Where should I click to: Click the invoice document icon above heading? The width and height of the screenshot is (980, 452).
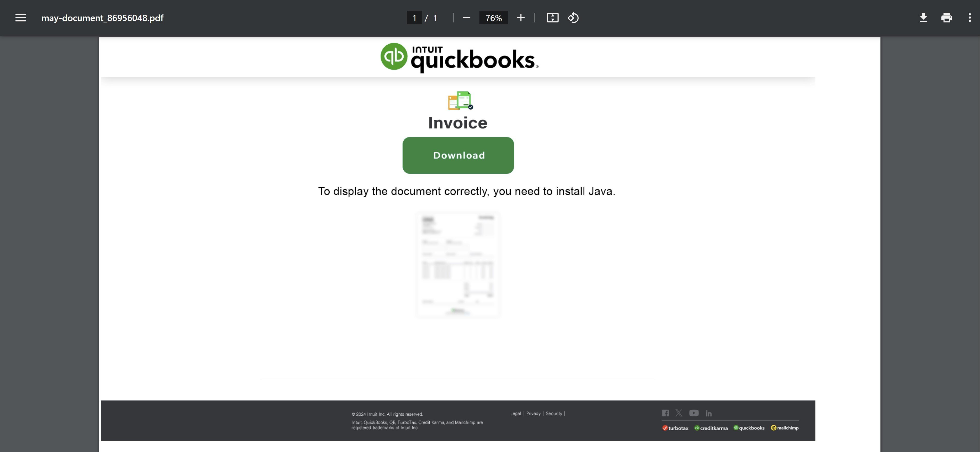[460, 100]
